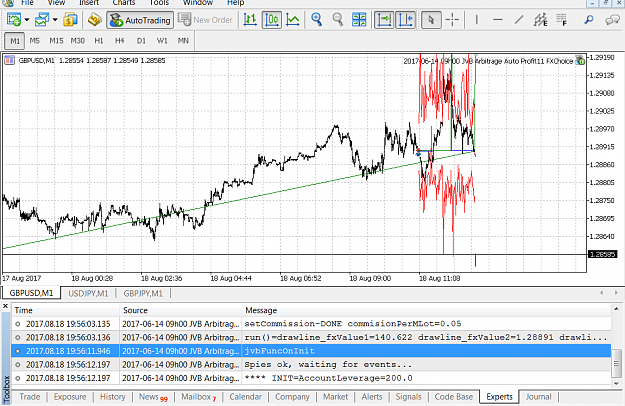Open the Insert menu
Screen dimensions: 625x406
(88, 3)
